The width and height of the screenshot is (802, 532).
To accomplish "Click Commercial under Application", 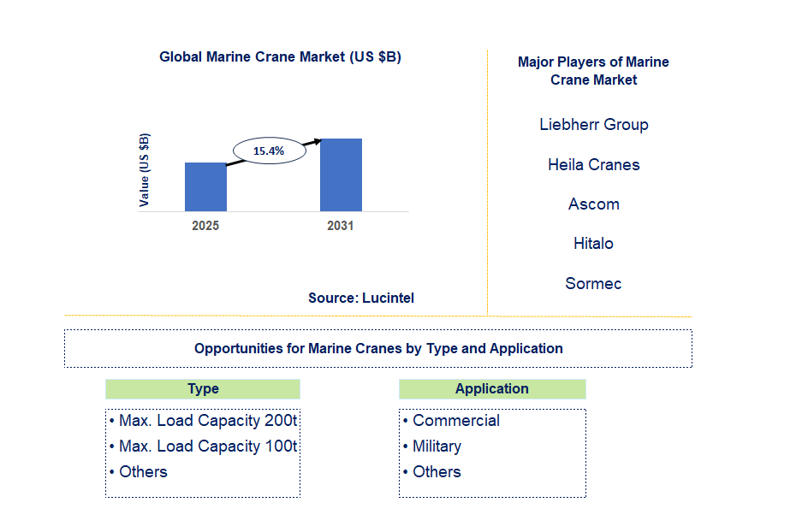I will pyautogui.click(x=452, y=421).
